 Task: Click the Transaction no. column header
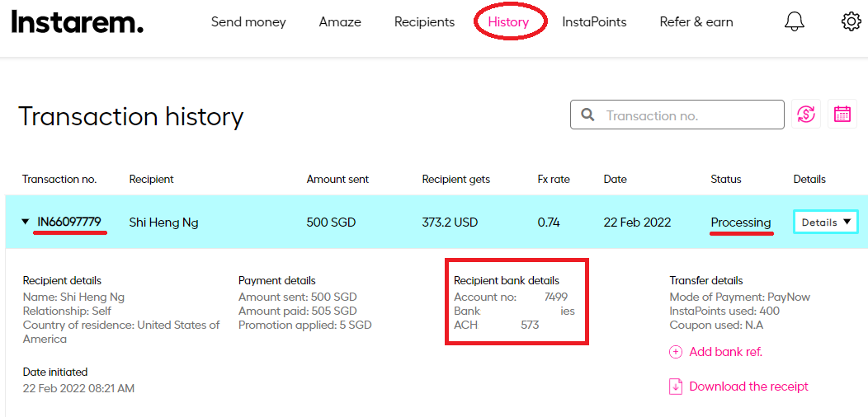(x=59, y=179)
